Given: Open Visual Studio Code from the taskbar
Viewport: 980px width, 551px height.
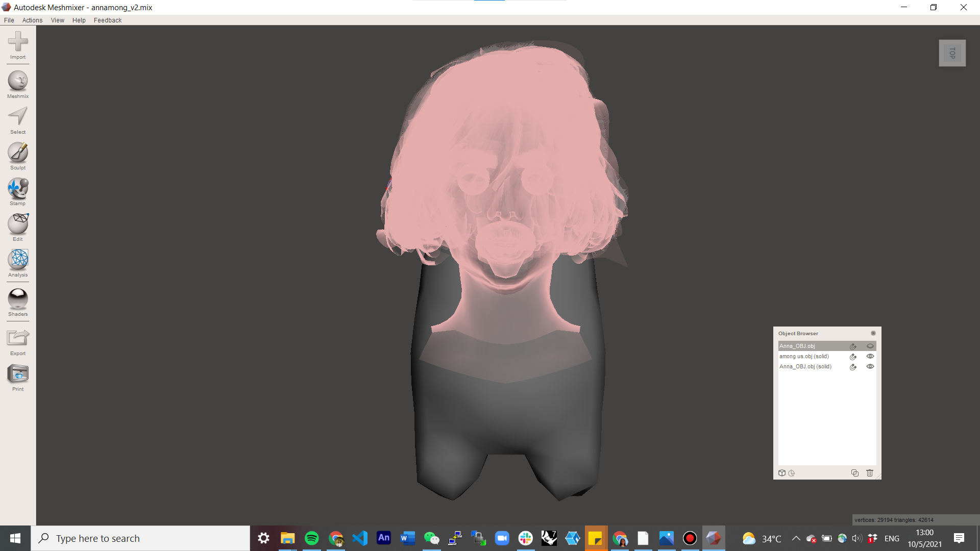Looking at the screenshot, I should pyautogui.click(x=360, y=538).
